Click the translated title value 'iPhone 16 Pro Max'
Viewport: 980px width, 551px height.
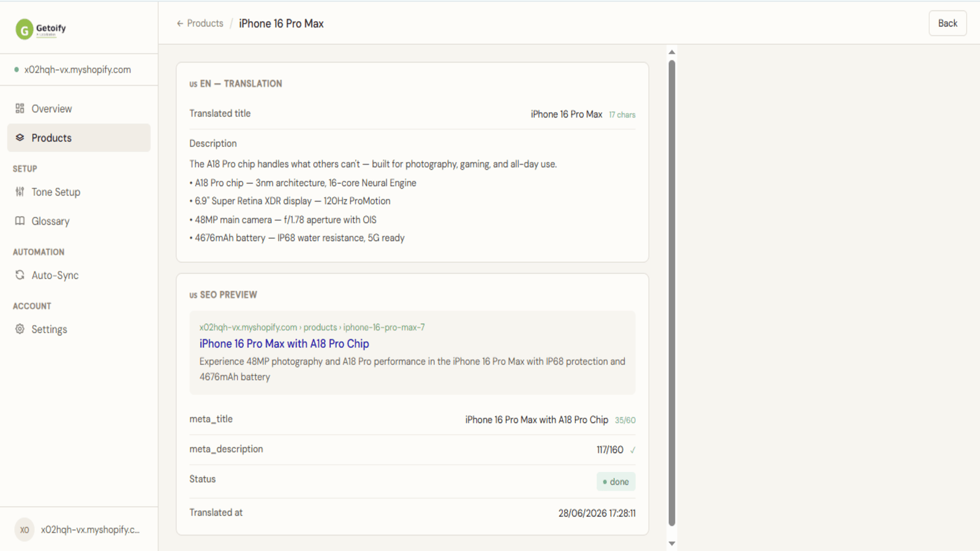click(567, 114)
